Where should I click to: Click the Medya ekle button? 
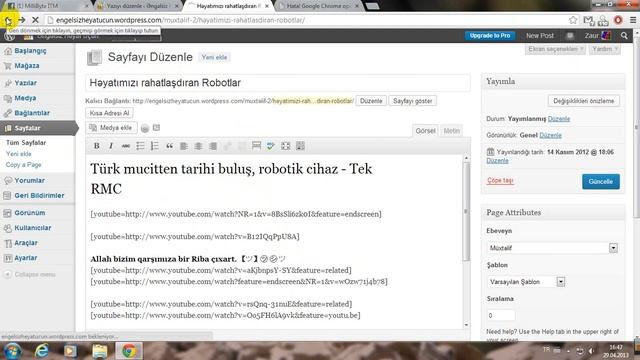[x=111, y=128]
